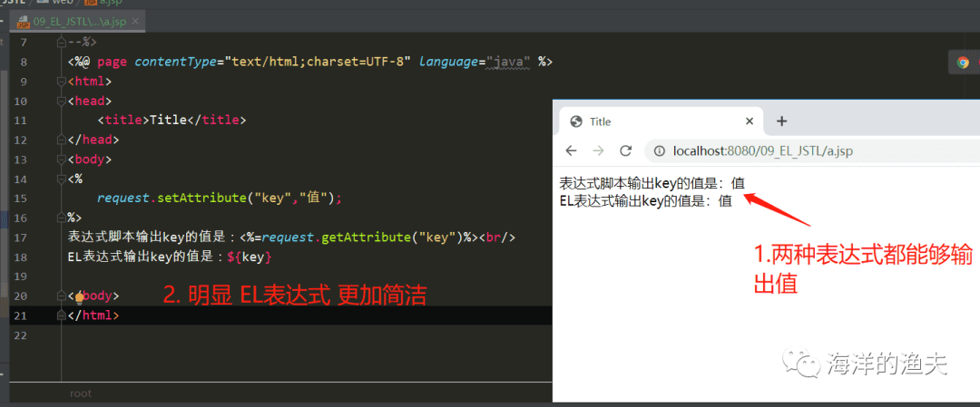This screenshot has height=407, width=980.
Task: Click the globe favicon on the Title browser tab
Action: click(x=576, y=121)
